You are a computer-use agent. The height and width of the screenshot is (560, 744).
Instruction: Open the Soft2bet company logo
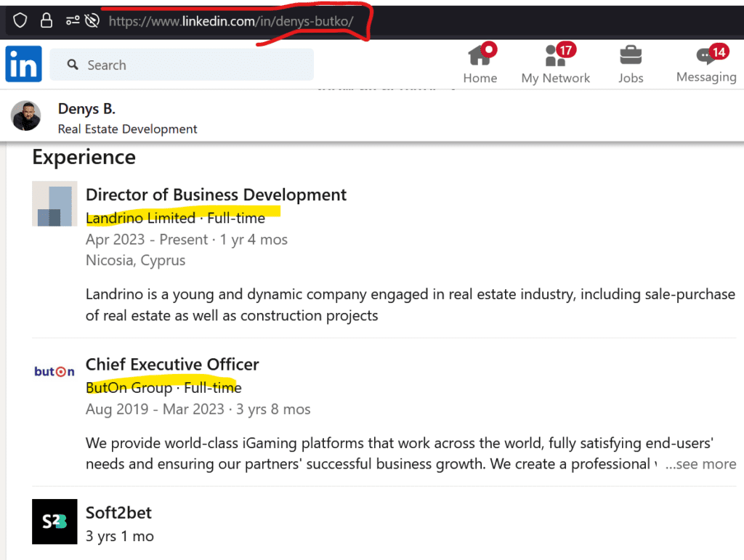point(54,522)
